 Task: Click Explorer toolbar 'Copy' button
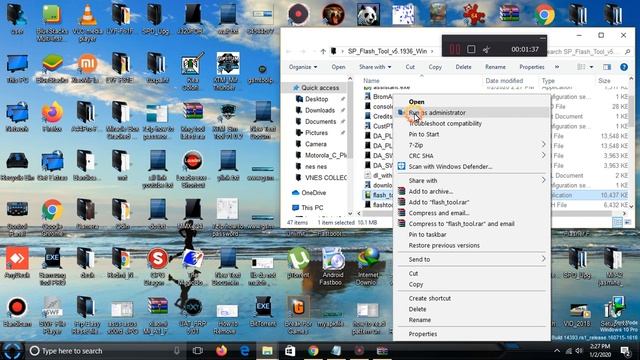coord(435,67)
